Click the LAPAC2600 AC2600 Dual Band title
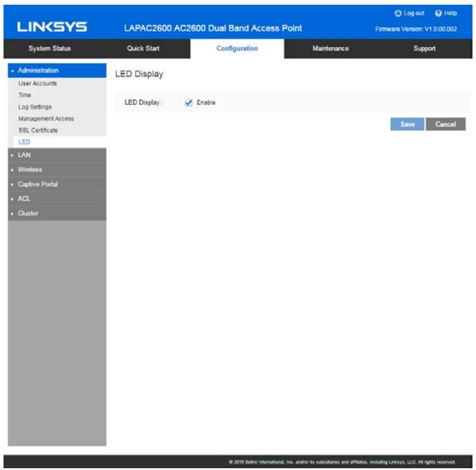The width and height of the screenshot is (476, 470). [213, 28]
